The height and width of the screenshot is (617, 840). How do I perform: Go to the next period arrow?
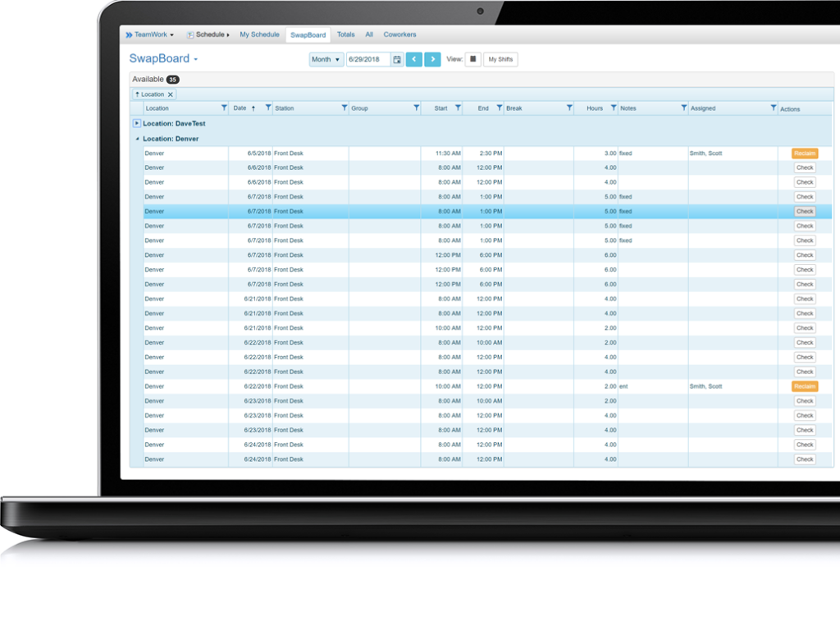pyautogui.click(x=432, y=59)
